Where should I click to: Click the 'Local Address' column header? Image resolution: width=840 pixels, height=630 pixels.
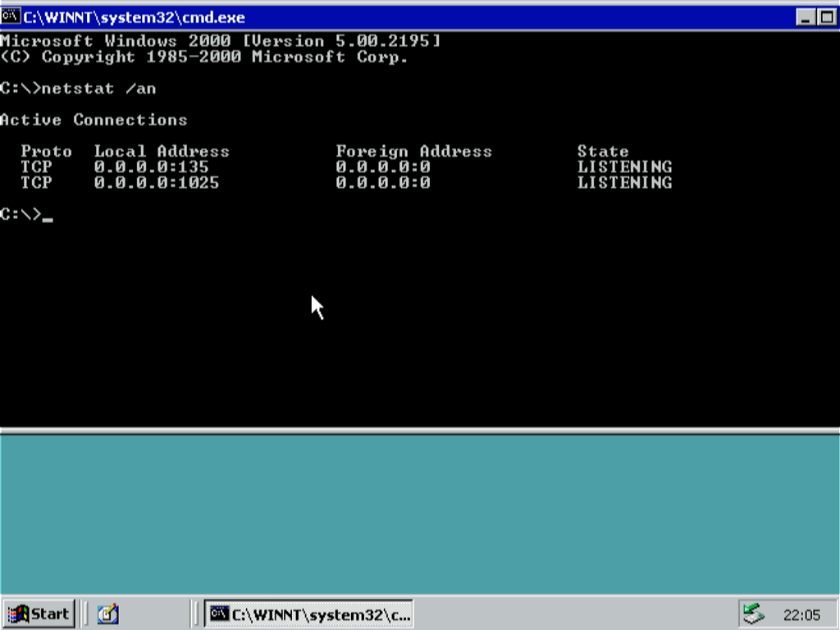pos(162,152)
